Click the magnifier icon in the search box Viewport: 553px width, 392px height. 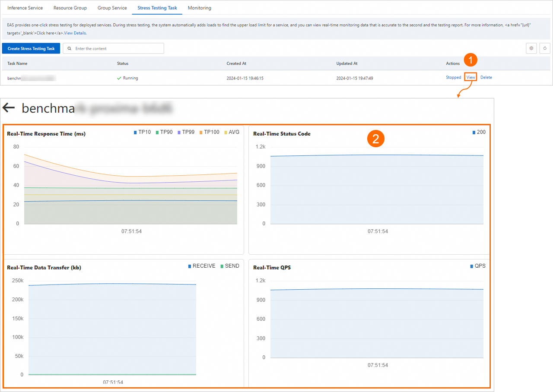70,49
